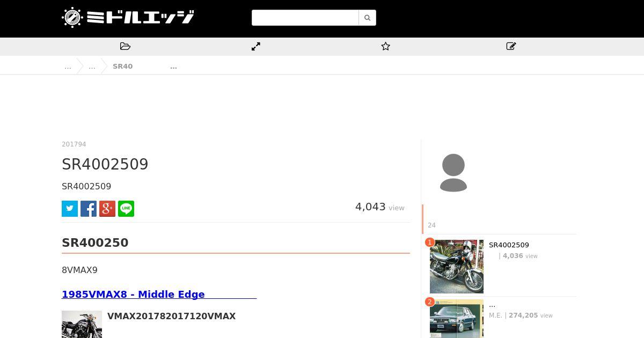This screenshot has width=644, height=338.
Task: Click the magnifier search button
Action: click(367, 18)
